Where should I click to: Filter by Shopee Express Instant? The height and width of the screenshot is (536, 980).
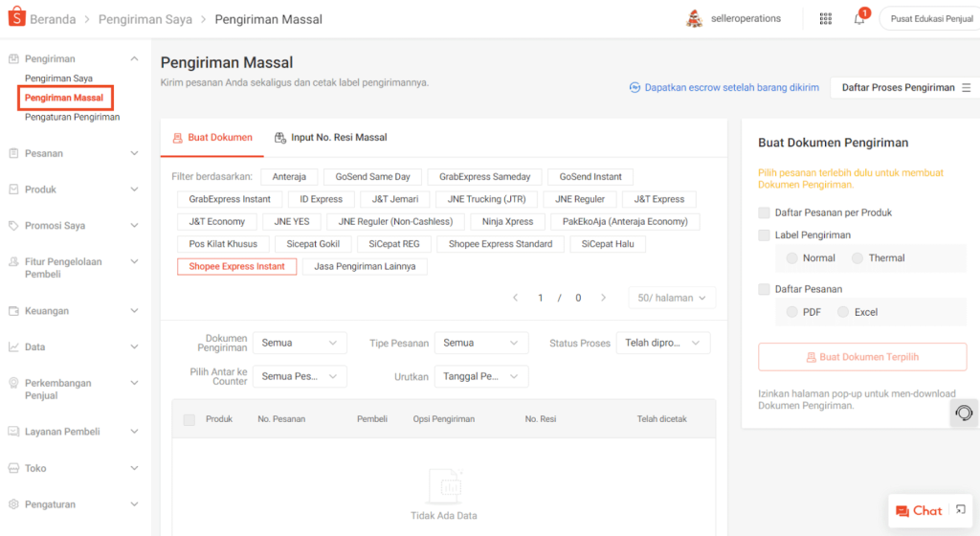pyautogui.click(x=237, y=267)
